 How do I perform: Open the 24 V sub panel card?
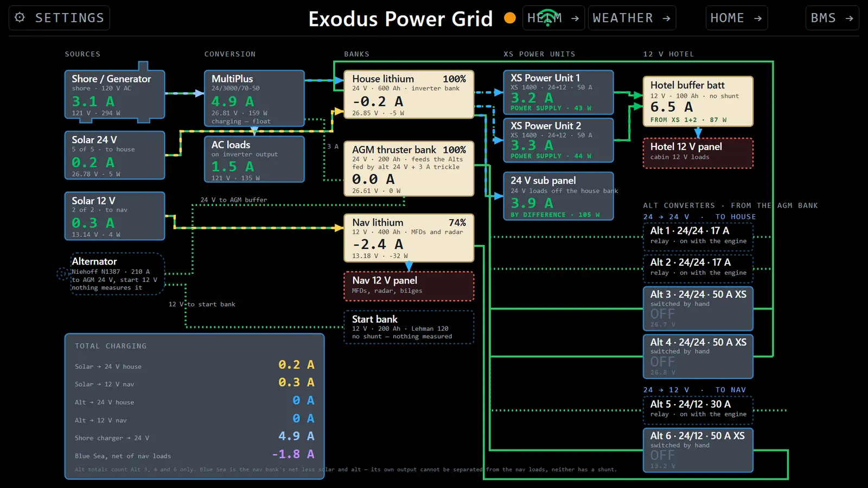[x=558, y=196]
